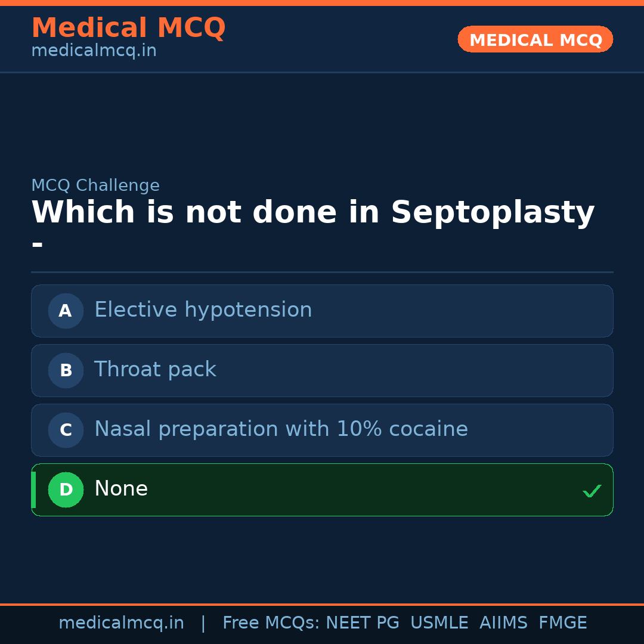Click the Free MCQs label in footer
Image resolution: width=644 pixels, height=644 pixels.
[271, 623]
